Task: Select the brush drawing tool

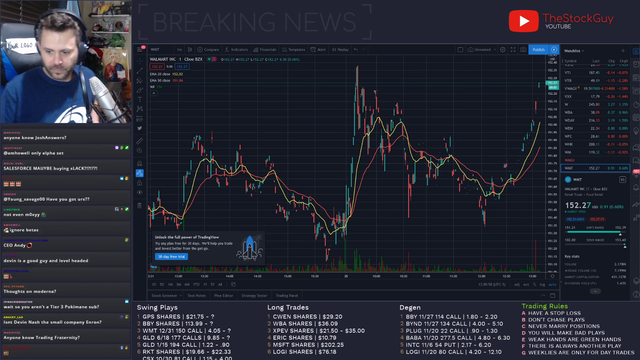Action: tap(140, 90)
